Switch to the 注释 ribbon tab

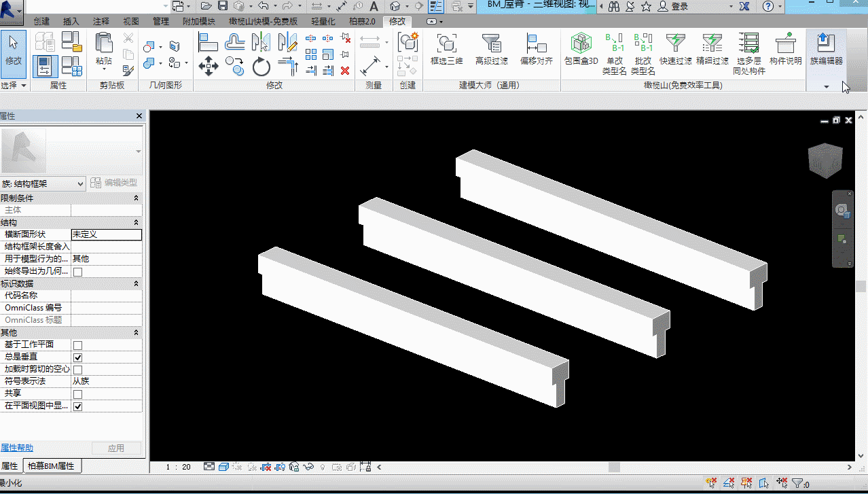point(101,21)
